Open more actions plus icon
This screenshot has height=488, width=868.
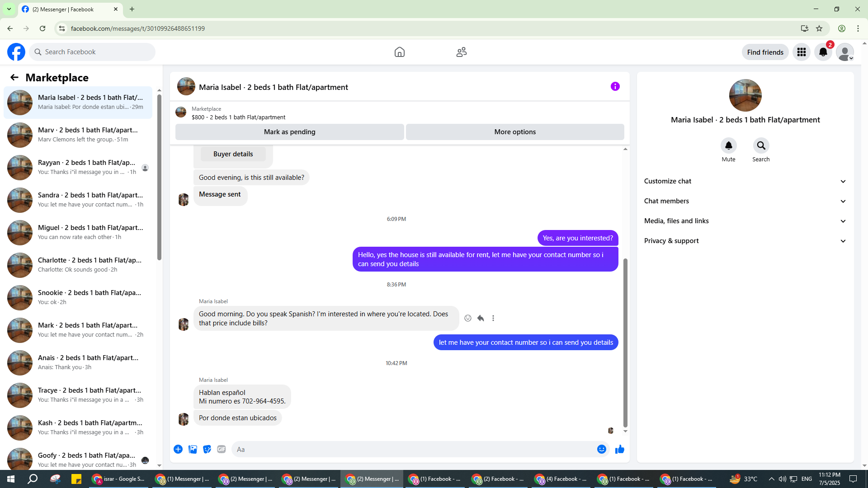coord(178,449)
